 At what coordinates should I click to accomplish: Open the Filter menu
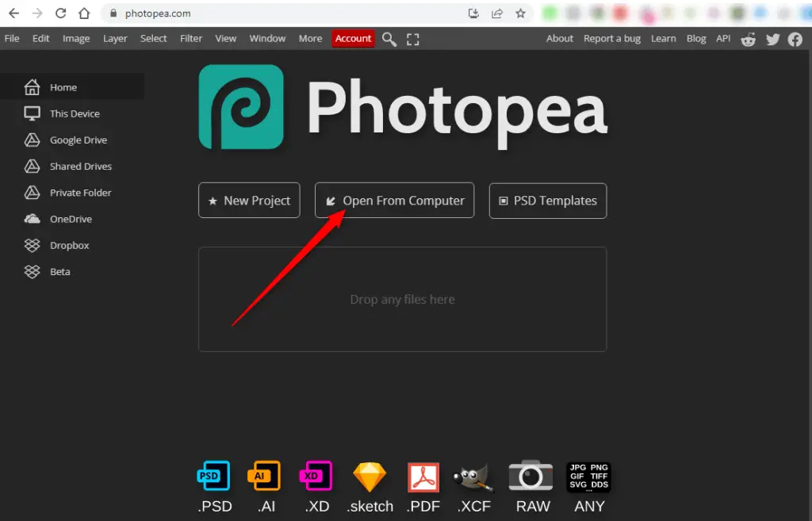191,38
